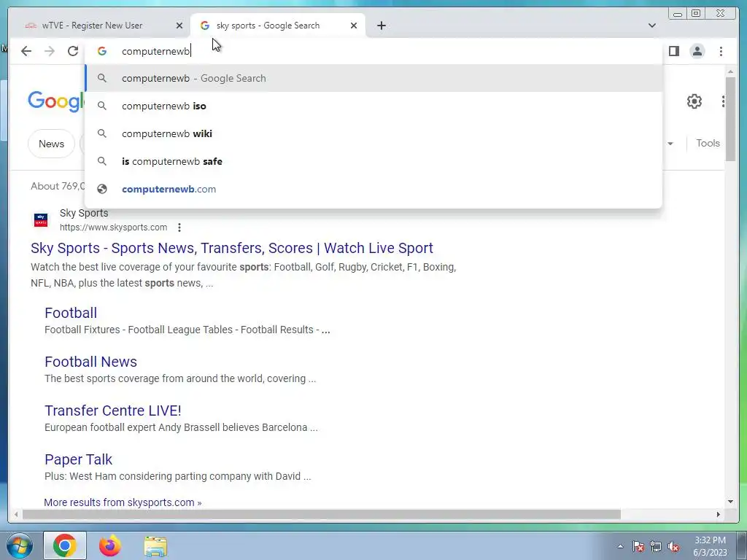Choose the 'computernewb wiki' suggestion
Image resolution: width=747 pixels, height=560 pixels.
coord(373,133)
